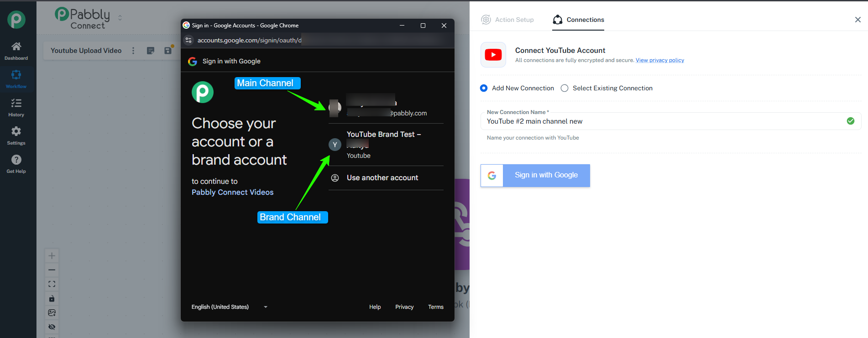Click the Sign in with Google button
This screenshot has width=868, height=338.
[535, 175]
